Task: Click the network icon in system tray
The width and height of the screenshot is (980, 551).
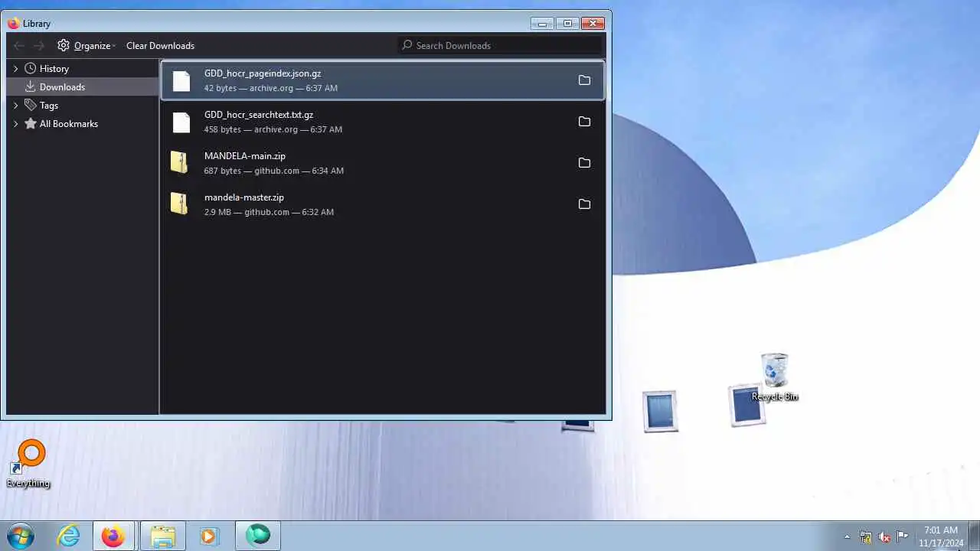Action: [x=865, y=536]
